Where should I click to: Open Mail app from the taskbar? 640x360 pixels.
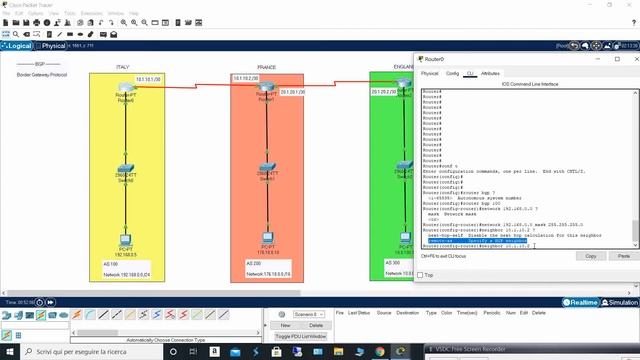pos(235,351)
